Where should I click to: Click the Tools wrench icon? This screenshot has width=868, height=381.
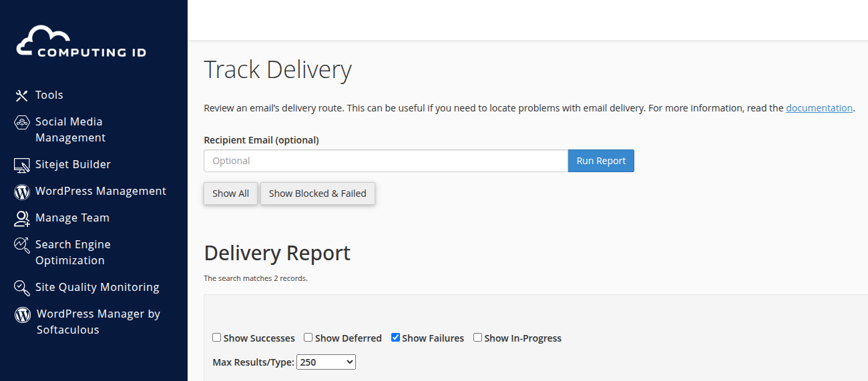point(22,95)
